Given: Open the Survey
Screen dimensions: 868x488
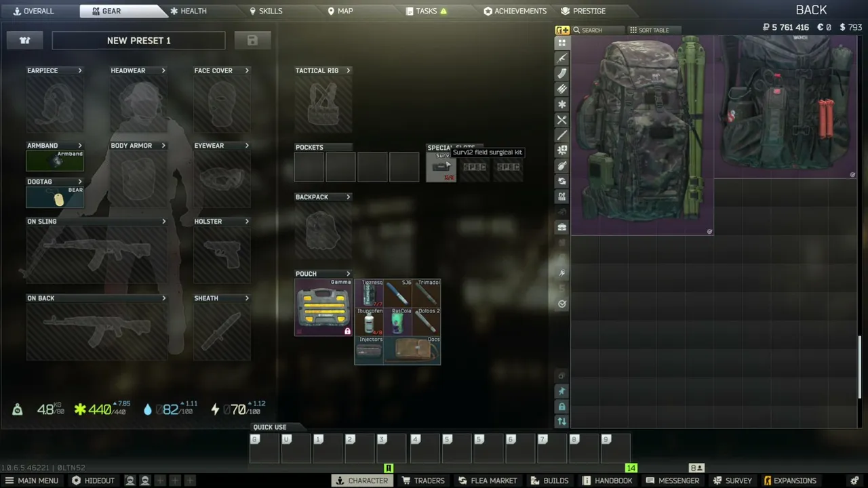Looking at the screenshot, I should click(x=732, y=481).
